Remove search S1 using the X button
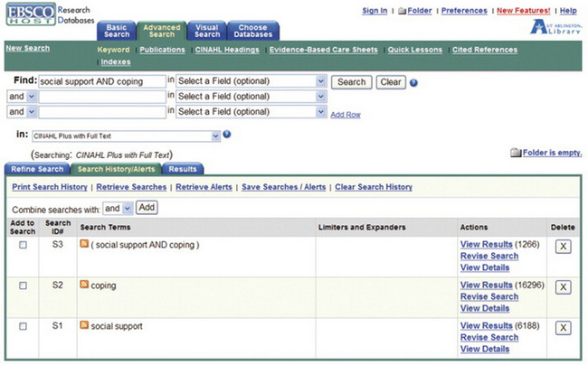 (x=562, y=327)
